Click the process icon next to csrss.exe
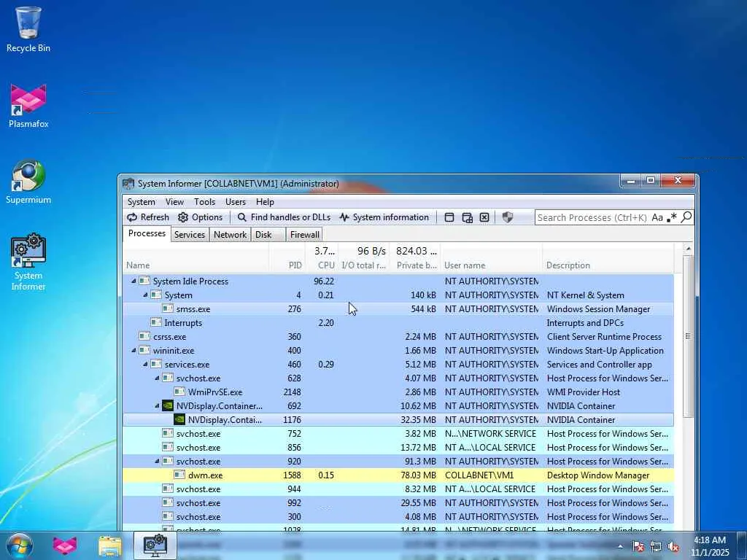The image size is (747, 560). point(144,336)
